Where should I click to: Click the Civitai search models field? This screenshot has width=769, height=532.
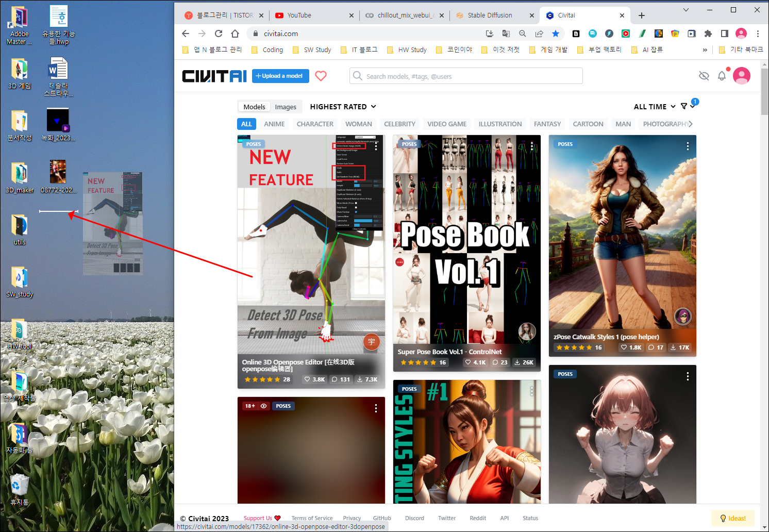466,76
